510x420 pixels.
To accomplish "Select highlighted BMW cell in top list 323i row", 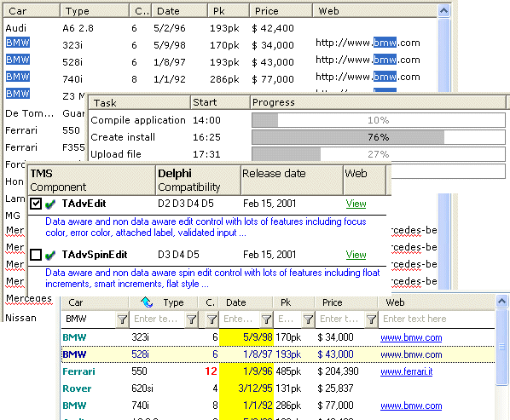I will pyautogui.click(x=18, y=43).
